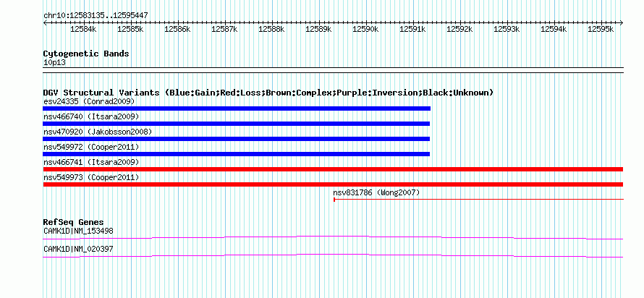
Task: Click the chr10:12583135..12595447 coordinate label
Action: pos(96,16)
